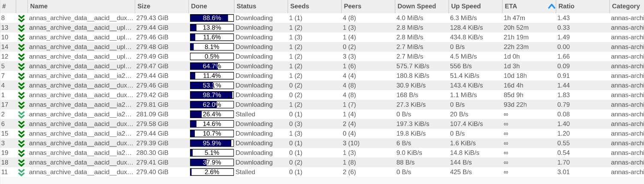This screenshot has width=644, height=184.
Task: Select the 281.09 GiB torrent name
Action: [x=80, y=114]
